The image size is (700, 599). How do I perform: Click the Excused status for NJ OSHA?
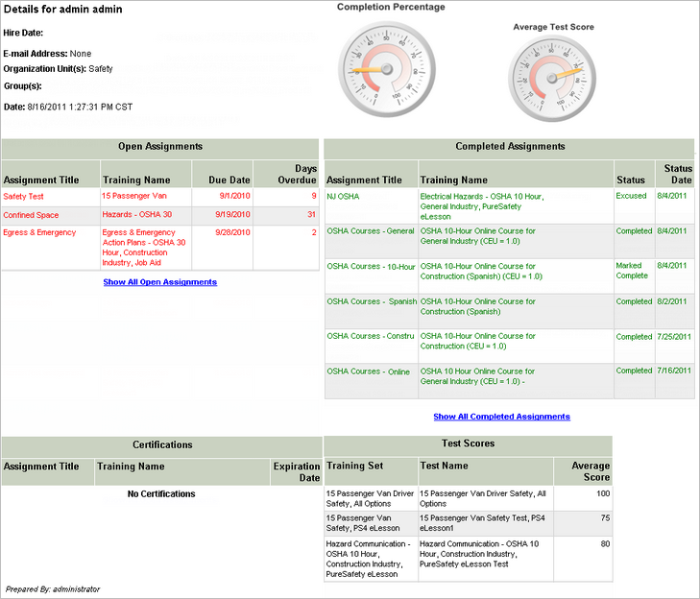[631, 195]
